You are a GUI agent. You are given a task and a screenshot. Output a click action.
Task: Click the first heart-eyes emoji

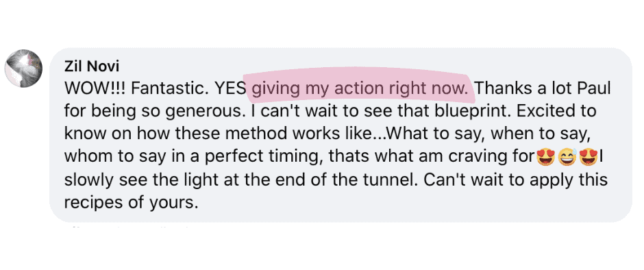[x=546, y=157]
